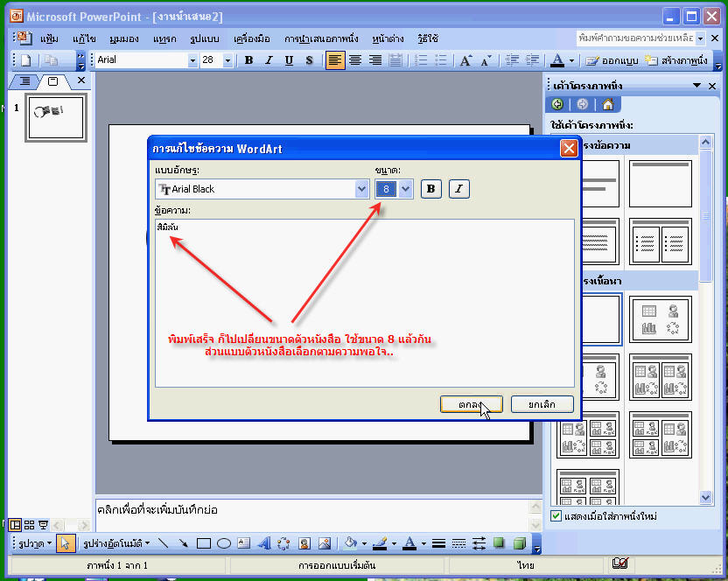Switch to the Outline tab in left pane

click(24, 81)
